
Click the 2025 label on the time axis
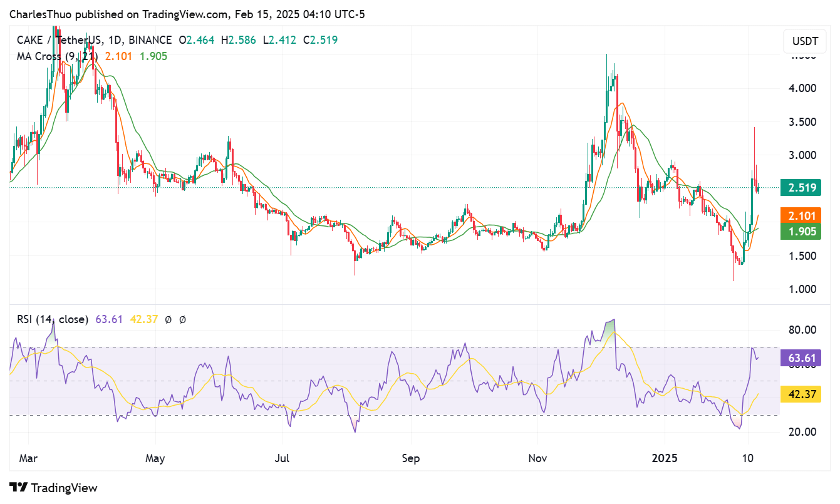pos(665,458)
